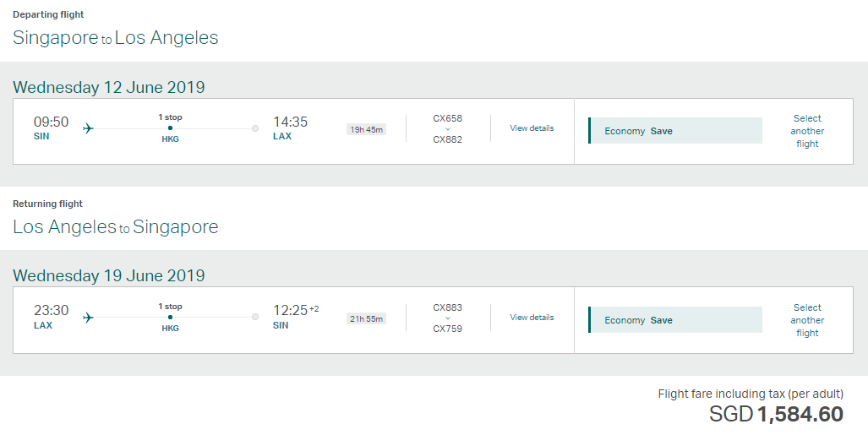Click the small arrow between CX658 and CX882
This screenshot has height=435, width=868.
coord(448,129)
